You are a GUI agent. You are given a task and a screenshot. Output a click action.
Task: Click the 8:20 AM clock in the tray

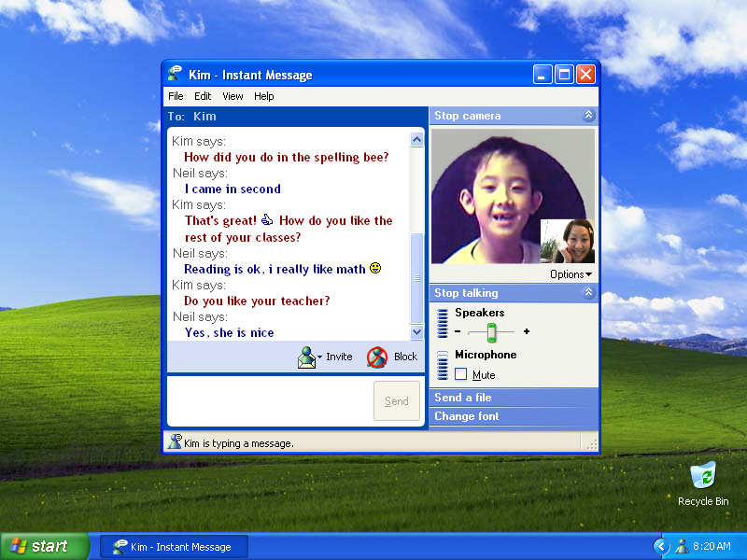[x=712, y=546]
